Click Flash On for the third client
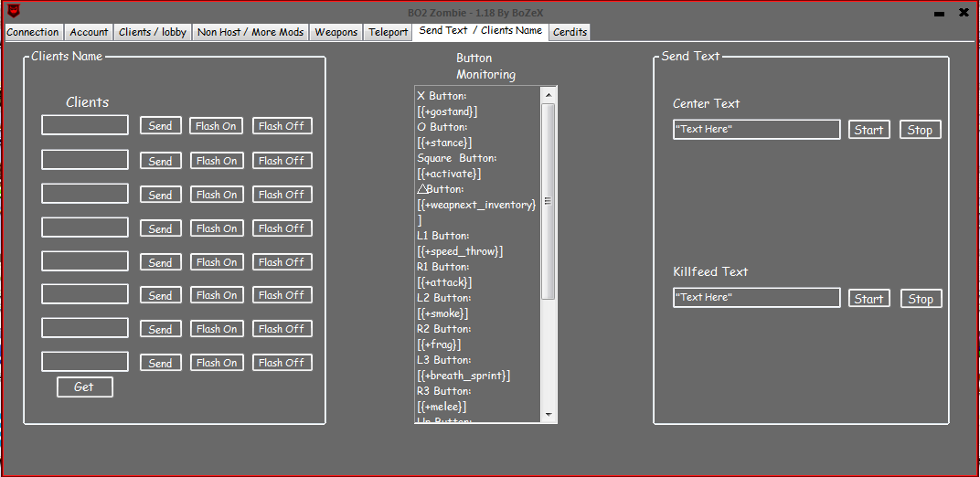 click(217, 194)
